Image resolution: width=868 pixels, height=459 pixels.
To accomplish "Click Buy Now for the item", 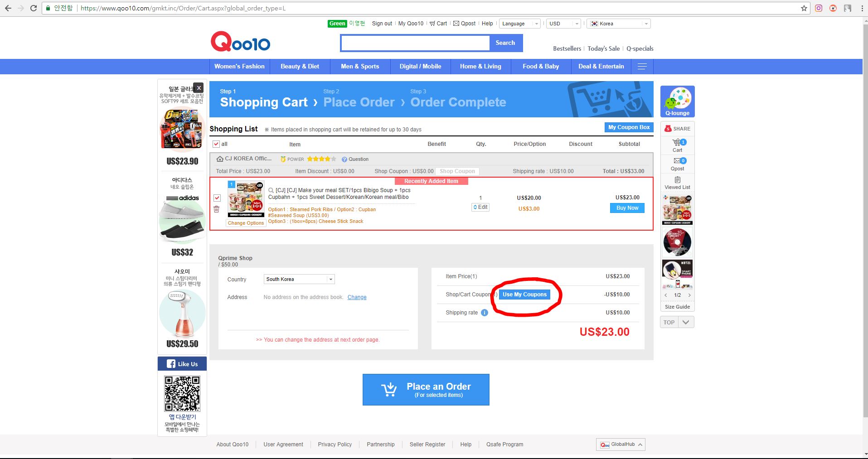I will pyautogui.click(x=627, y=208).
